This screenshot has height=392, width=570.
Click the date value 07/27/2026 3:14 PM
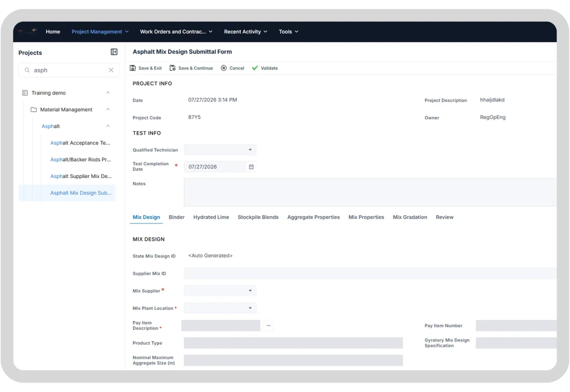click(x=212, y=100)
